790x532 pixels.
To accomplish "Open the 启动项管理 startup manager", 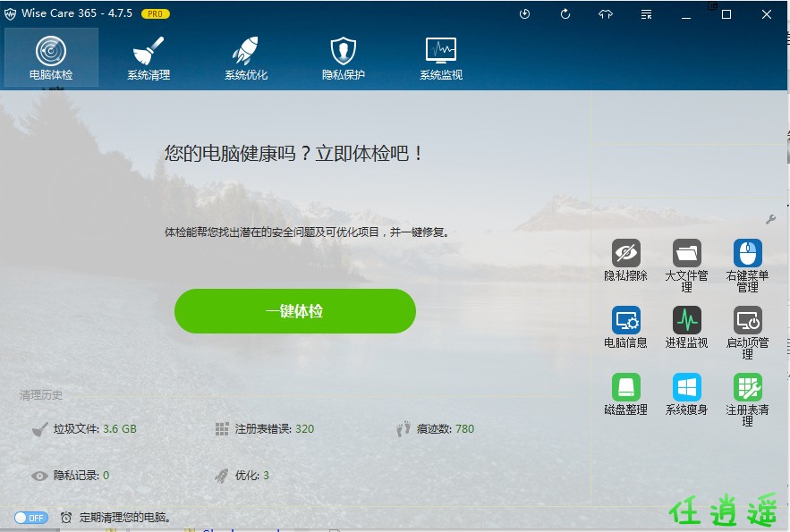I will click(x=747, y=333).
